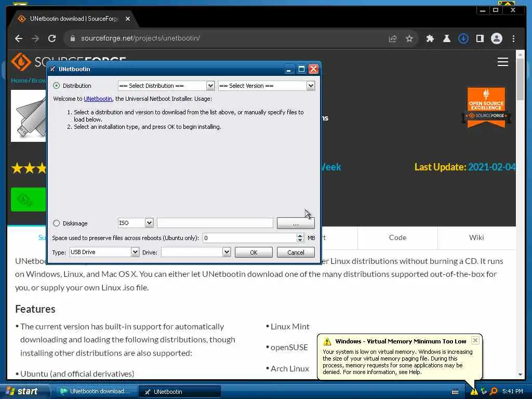532x399 pixels.
Task: Go back in Chrome browser
Action: (x=19, y=38)
